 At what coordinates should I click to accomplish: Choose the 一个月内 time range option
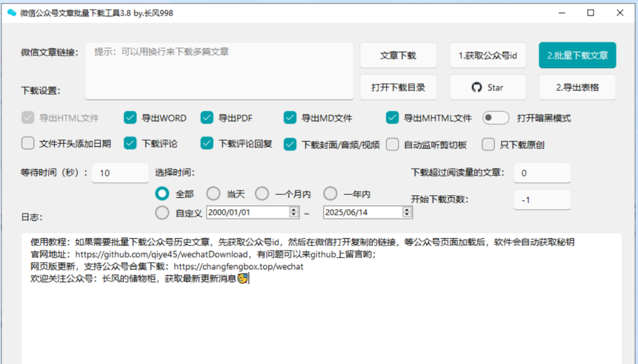click(262, 194)
